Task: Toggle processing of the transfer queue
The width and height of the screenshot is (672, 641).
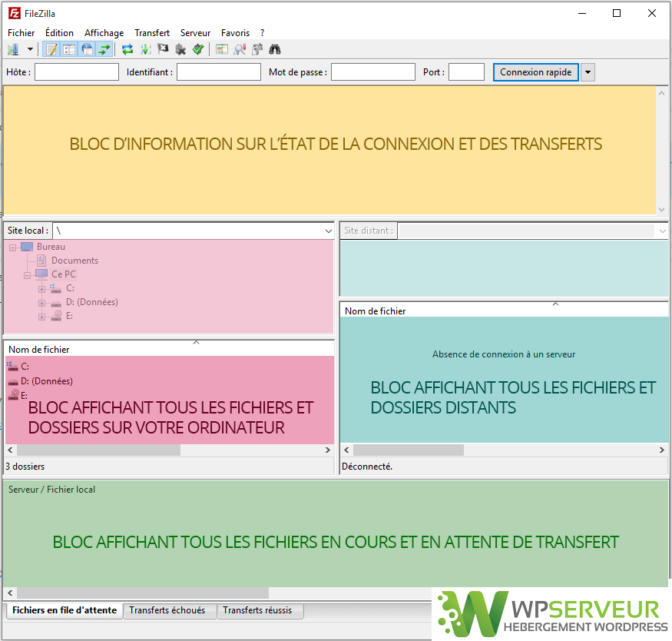Action: pos(145,49)
